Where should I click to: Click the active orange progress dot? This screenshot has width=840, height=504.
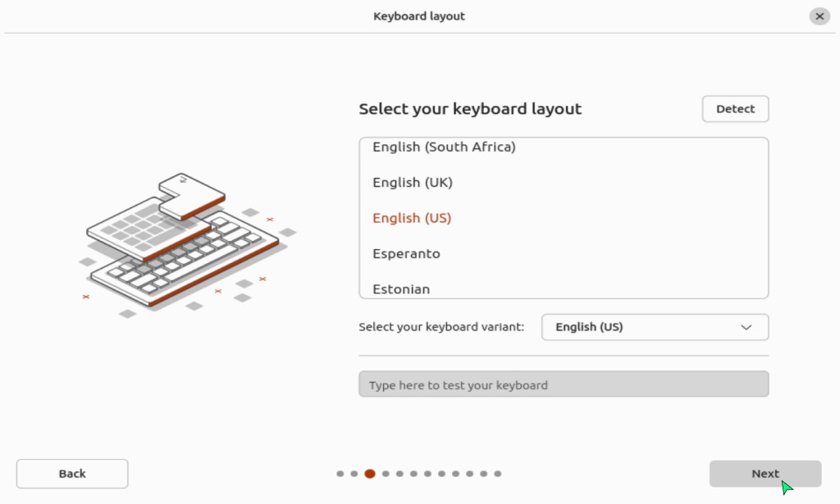tap(369, 474)
